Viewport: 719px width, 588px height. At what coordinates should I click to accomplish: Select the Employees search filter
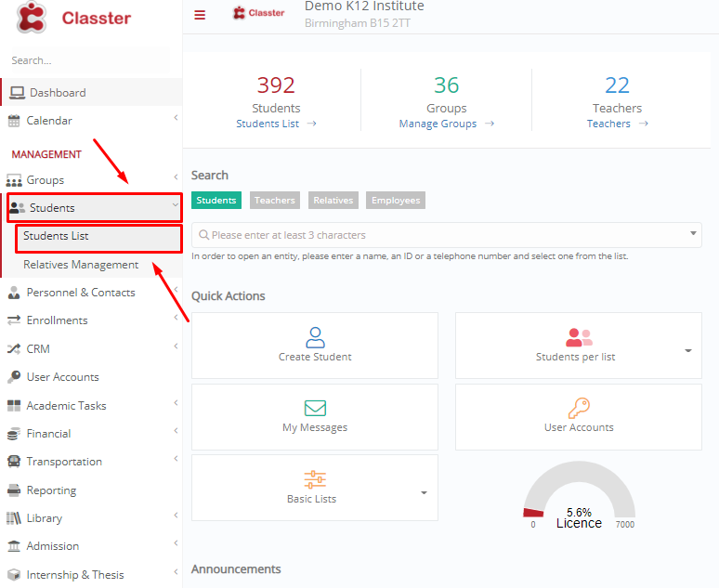[x=396, y=200]
